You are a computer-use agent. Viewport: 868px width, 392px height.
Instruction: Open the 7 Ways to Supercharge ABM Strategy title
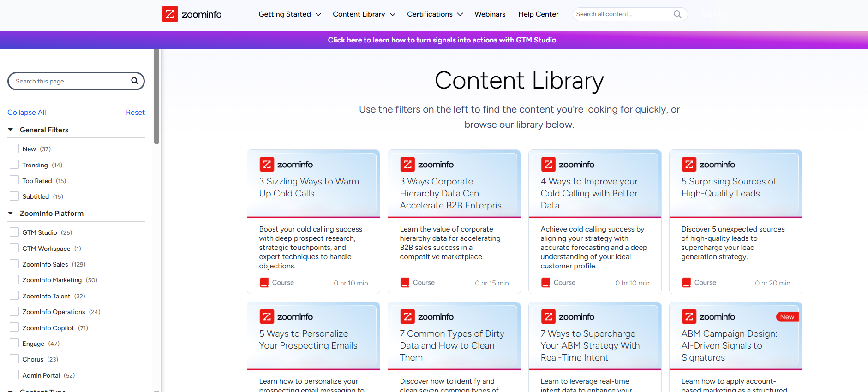click(x=590, y=345)
